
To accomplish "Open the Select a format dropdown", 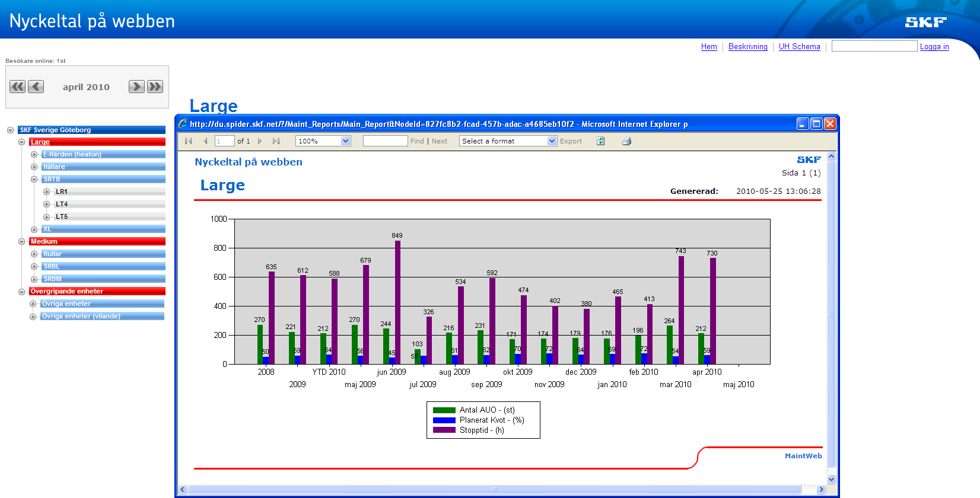I will click(x=552, y=141).
